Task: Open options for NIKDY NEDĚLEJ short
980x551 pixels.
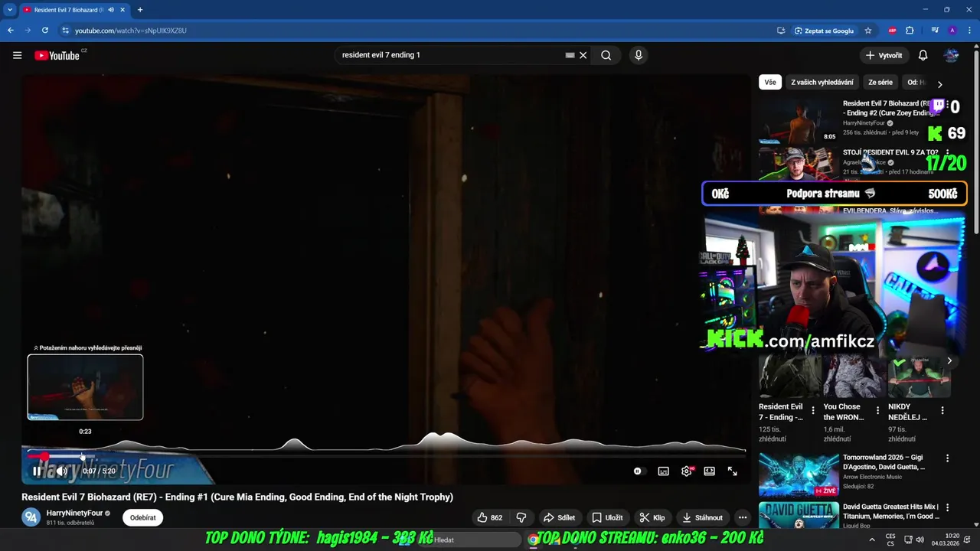Action: [x=942, y=411]
